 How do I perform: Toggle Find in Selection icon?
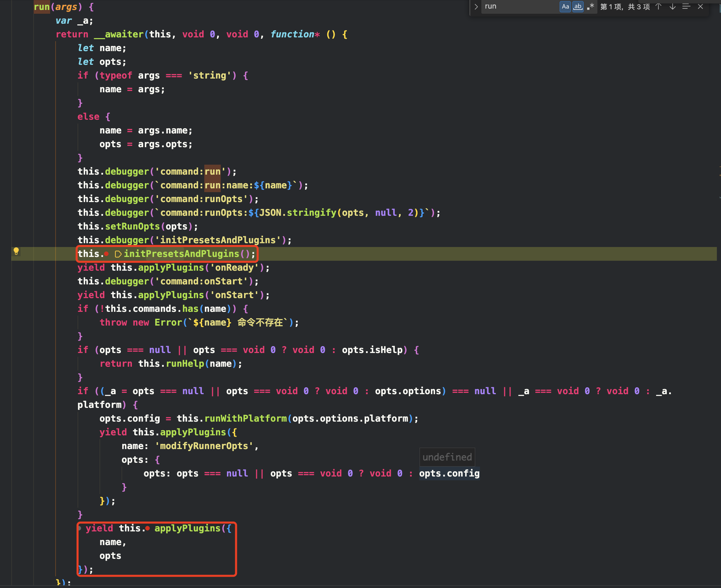[x=686, y=7]
